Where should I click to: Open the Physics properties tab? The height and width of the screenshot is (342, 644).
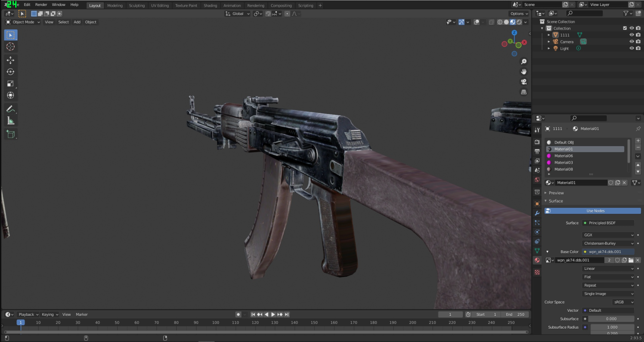537,232
